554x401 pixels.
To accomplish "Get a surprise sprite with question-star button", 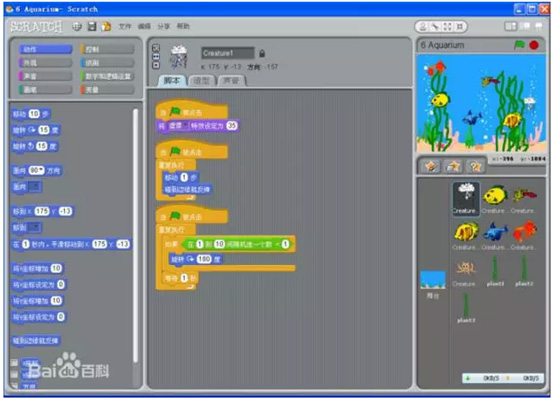I will click(475, 166).
